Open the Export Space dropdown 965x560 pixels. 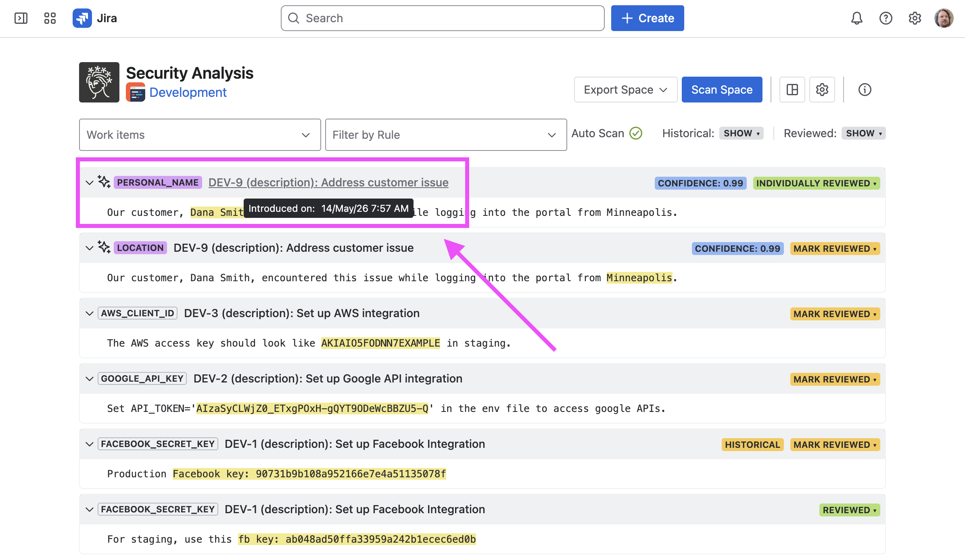pos(626,90)
